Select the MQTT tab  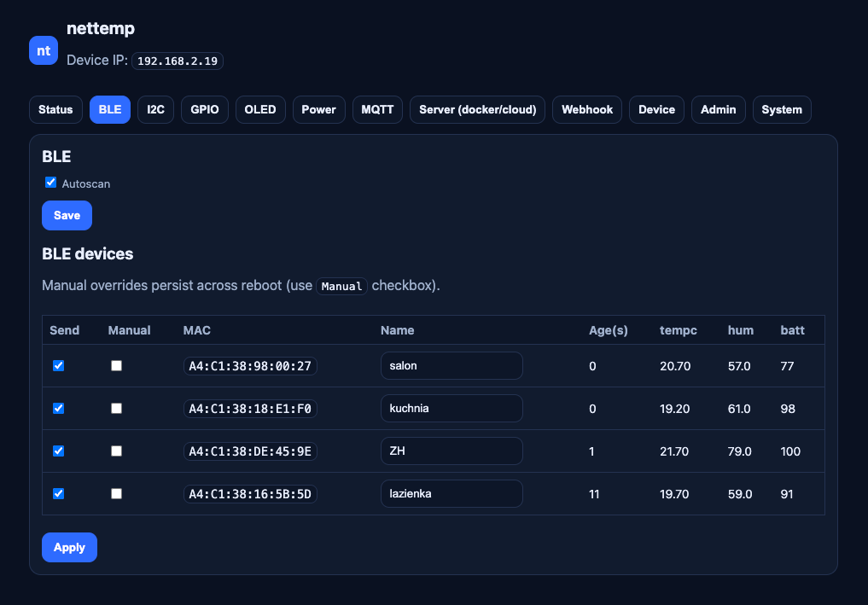(x=377, y=110)
